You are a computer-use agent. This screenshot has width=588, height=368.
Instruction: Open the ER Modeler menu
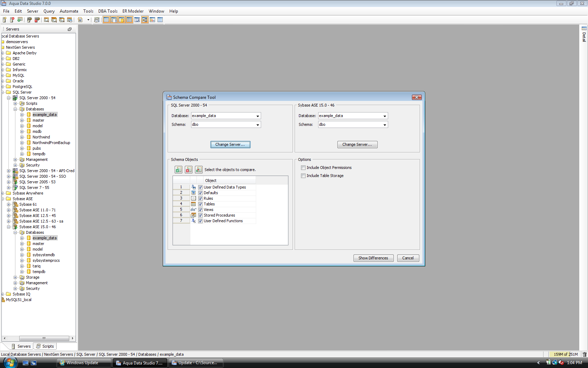pos(133,11)
